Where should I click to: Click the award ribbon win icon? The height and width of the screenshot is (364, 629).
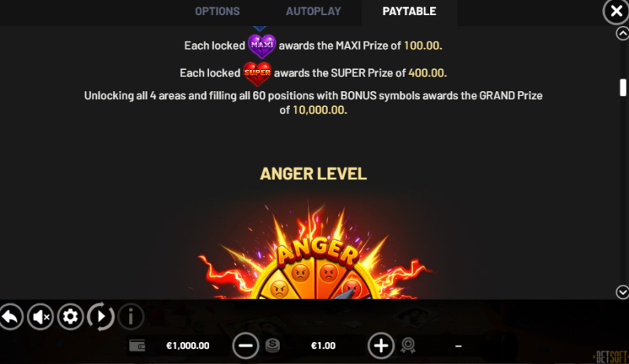pos(408,345)
